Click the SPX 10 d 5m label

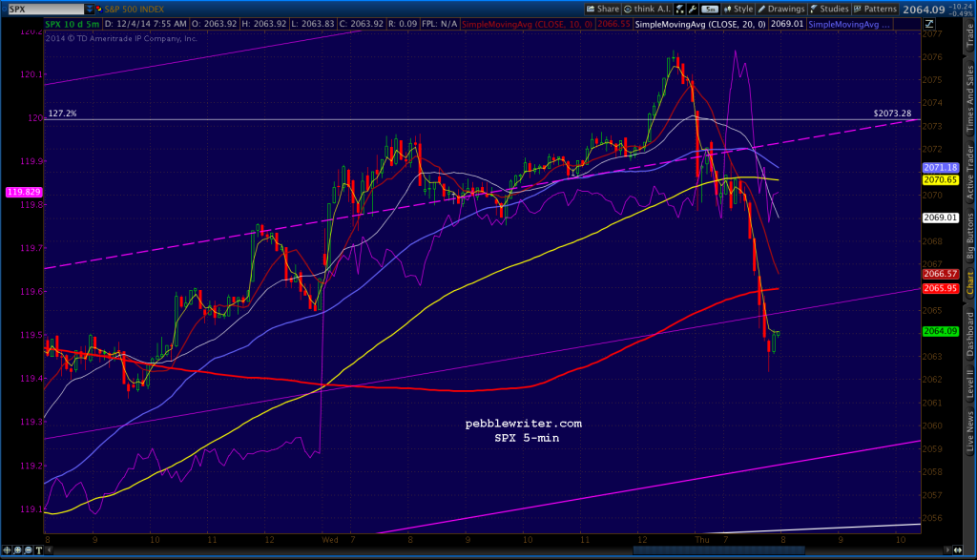73,24
